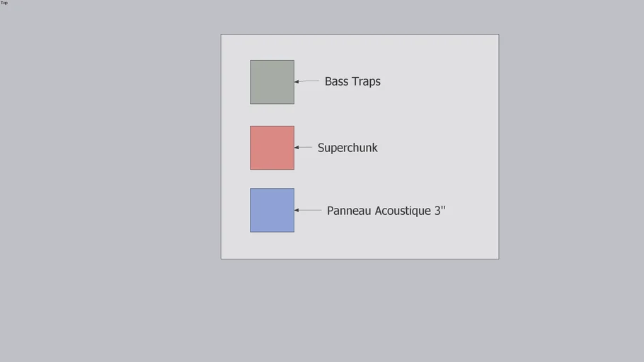The image size is (644, 362).
Task: Click the word "Traps" in the legend
Action: coord(366,81)
